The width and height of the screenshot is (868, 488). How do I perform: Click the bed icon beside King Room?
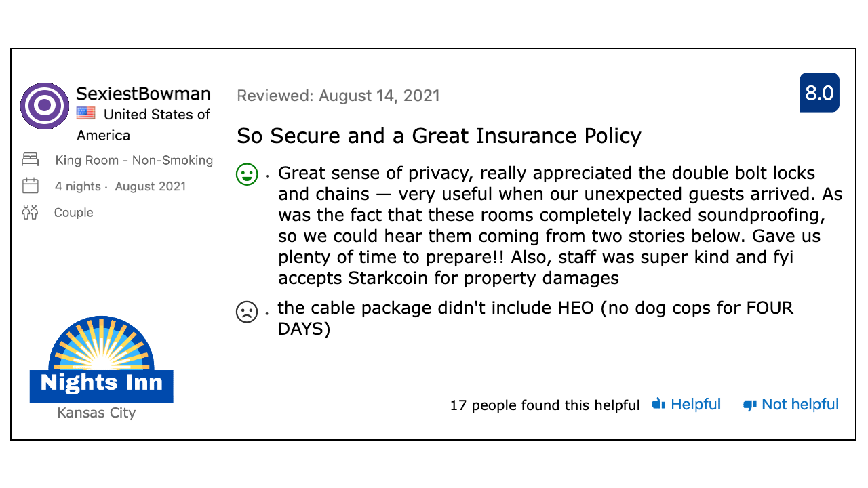point(30,159)
